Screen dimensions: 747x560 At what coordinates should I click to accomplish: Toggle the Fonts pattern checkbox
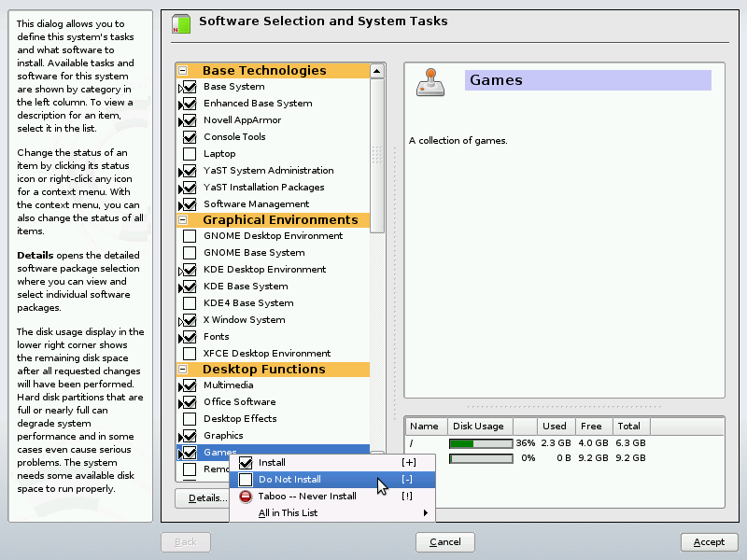(190, 337)
